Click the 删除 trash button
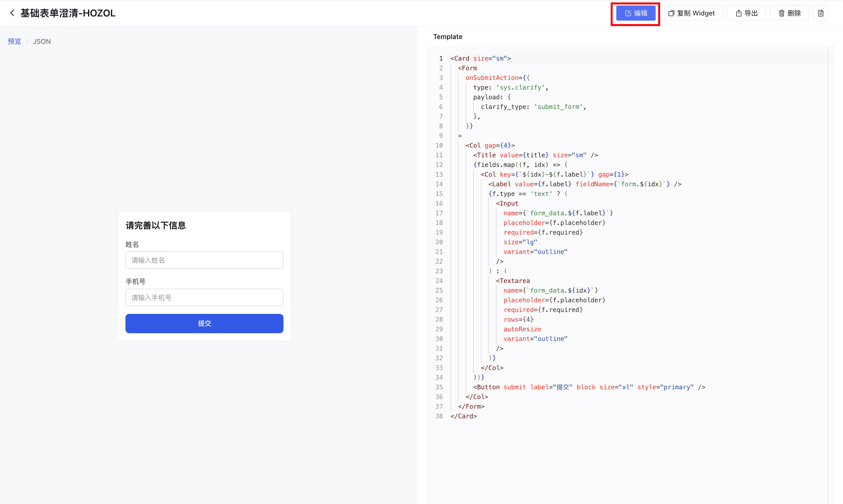Screen dimensions: 843x504 point(789,13)
